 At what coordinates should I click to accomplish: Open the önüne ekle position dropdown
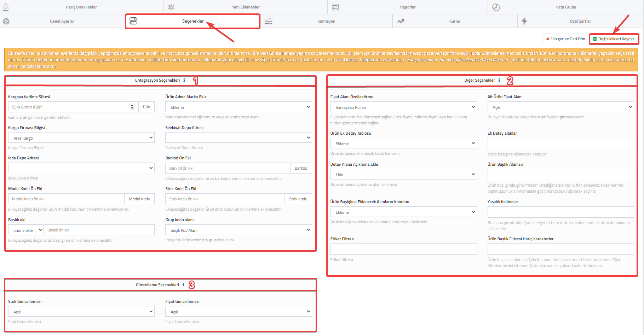coord(26,230)
